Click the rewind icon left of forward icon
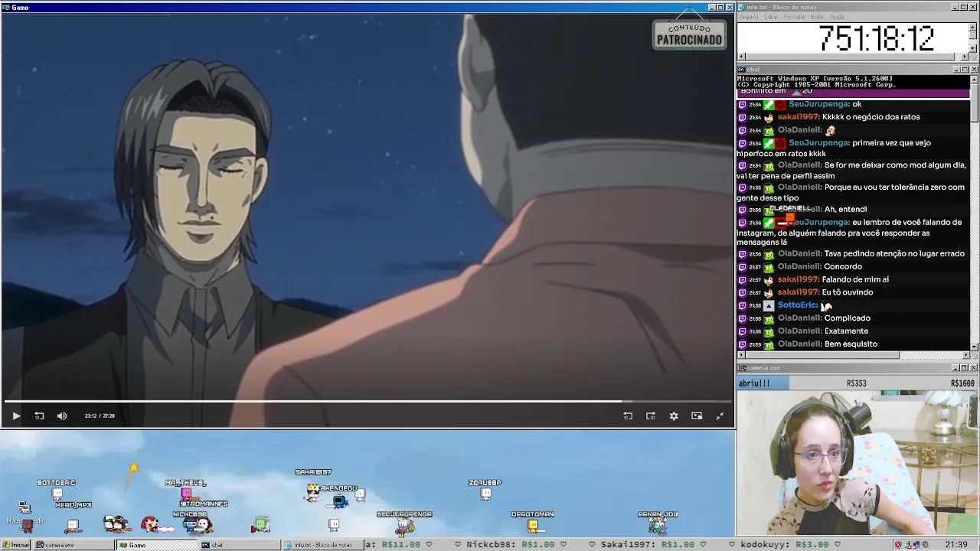Screen dimensions: 980x551 628,416
